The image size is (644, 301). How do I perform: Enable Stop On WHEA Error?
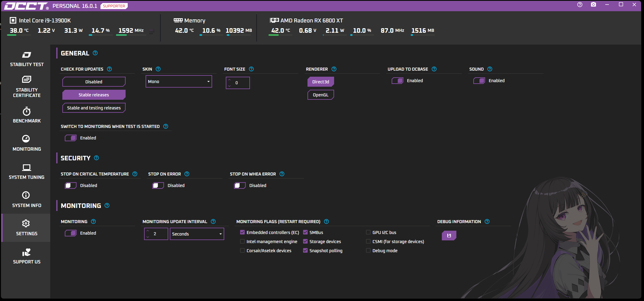pyautogui.click(x=240, y=186)
